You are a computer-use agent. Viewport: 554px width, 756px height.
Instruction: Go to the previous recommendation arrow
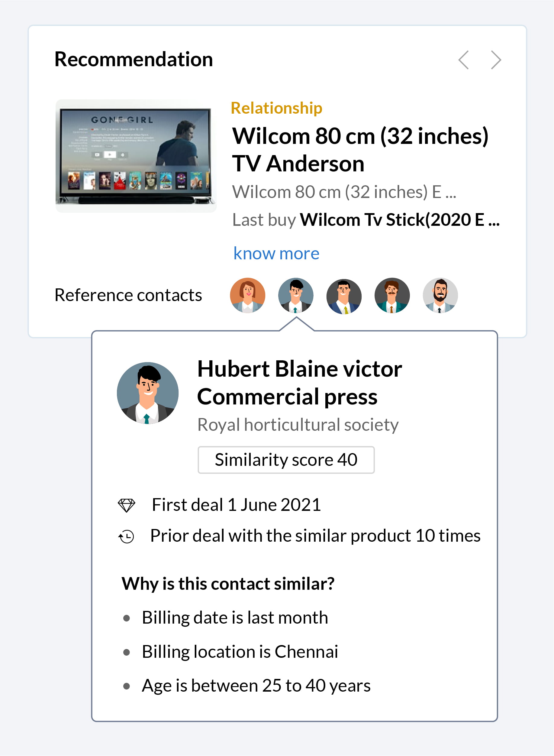(x=463, y=60)
